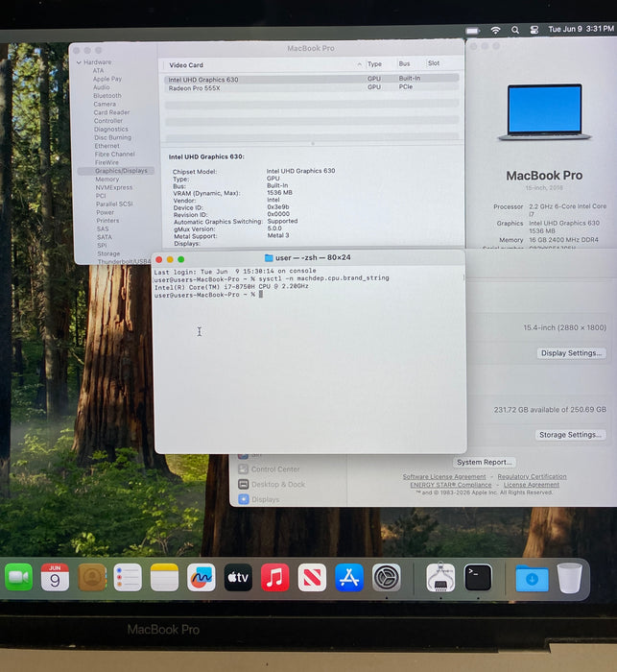Open License Agreement link
617x672 pixels.
click(532, 485)
